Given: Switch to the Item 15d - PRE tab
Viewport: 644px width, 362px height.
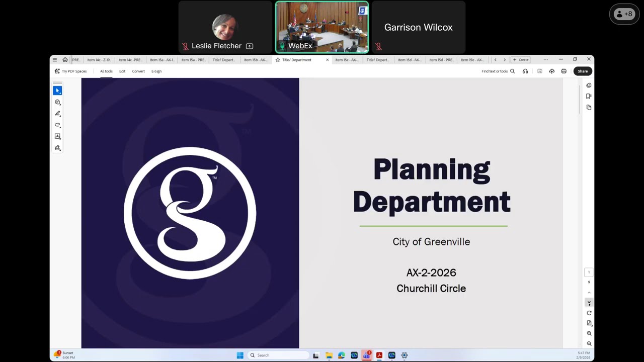Looking at the screenshot, I should 441,60.
